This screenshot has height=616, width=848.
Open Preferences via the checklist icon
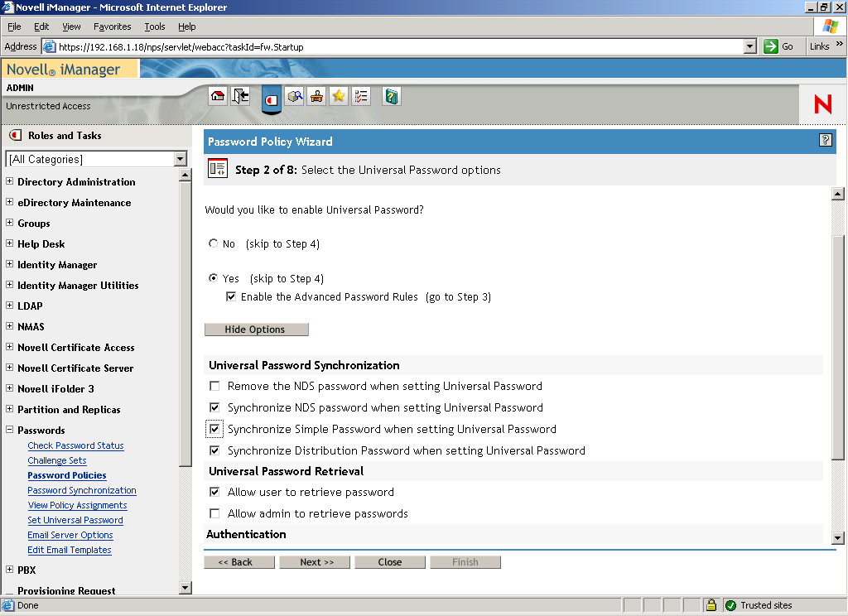coord(360,96)
